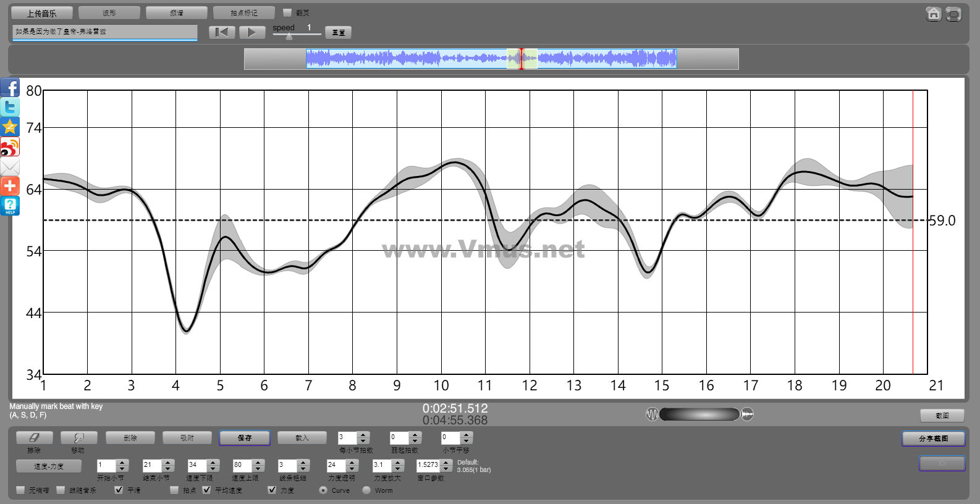Click the Twitter share icon

click(x=10, y=107)
